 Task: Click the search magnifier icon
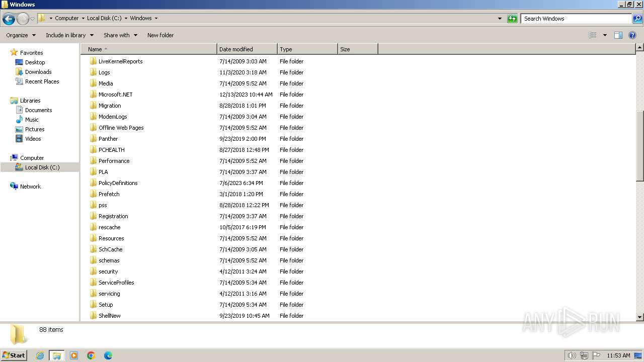(637, 19)
